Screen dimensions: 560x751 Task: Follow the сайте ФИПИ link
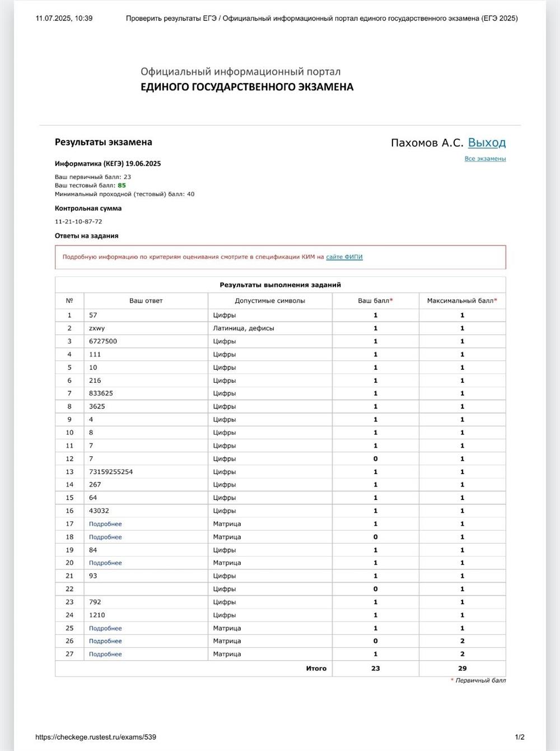click(344, 257)
